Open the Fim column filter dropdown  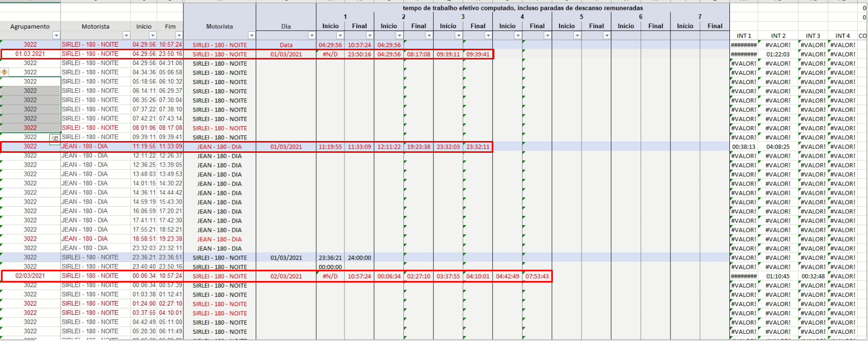(x=179, y=35)
